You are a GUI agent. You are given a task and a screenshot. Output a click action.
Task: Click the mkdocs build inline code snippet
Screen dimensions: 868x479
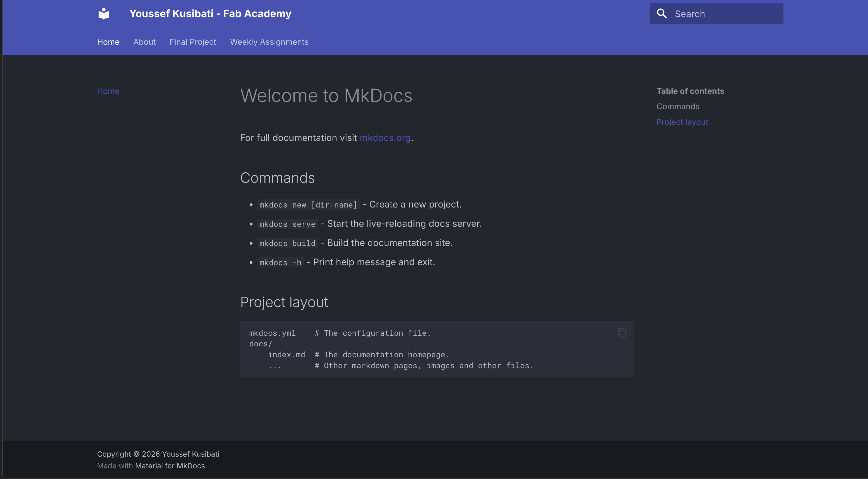287,243
